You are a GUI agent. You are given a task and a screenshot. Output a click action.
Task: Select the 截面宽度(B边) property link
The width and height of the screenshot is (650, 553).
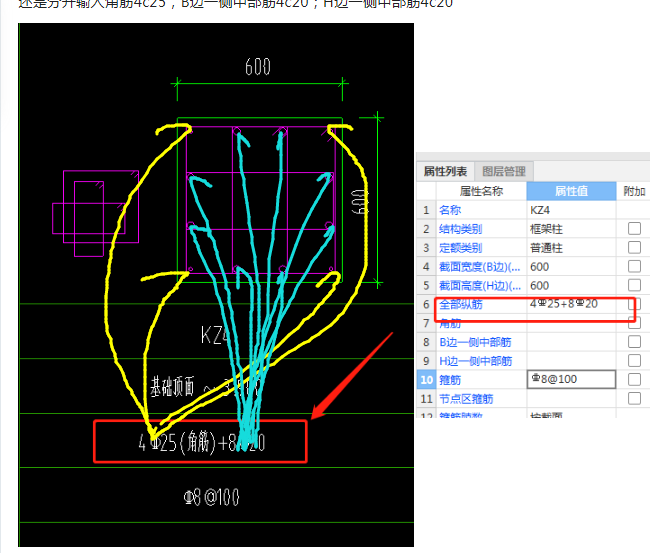[x=480, y=267]
